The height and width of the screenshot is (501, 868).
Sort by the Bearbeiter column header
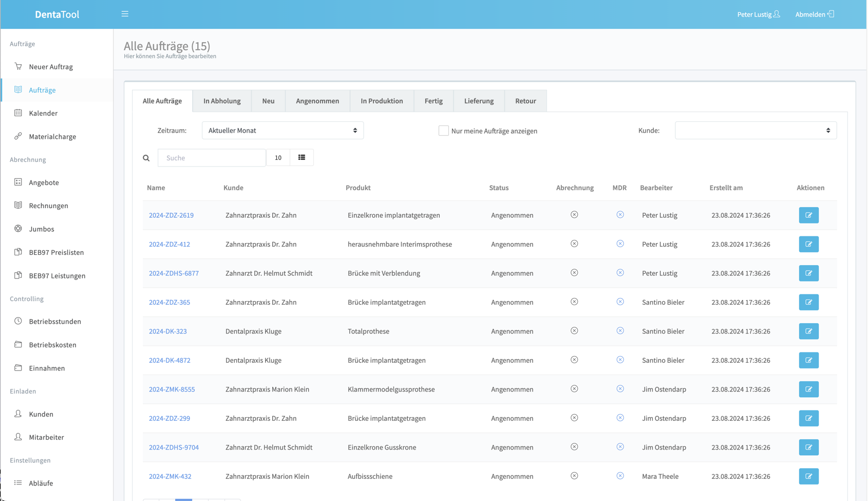656,188
